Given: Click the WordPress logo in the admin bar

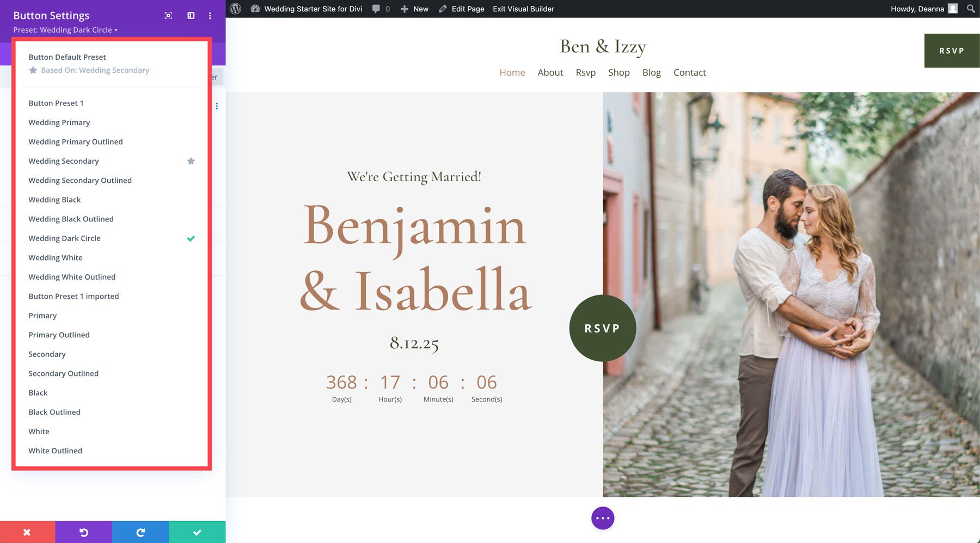Looking at the screenshot, I should (235, 9).
